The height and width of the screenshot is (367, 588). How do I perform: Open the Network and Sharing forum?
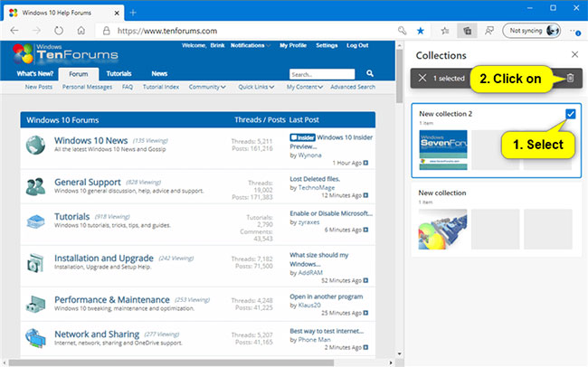point(97,334)
